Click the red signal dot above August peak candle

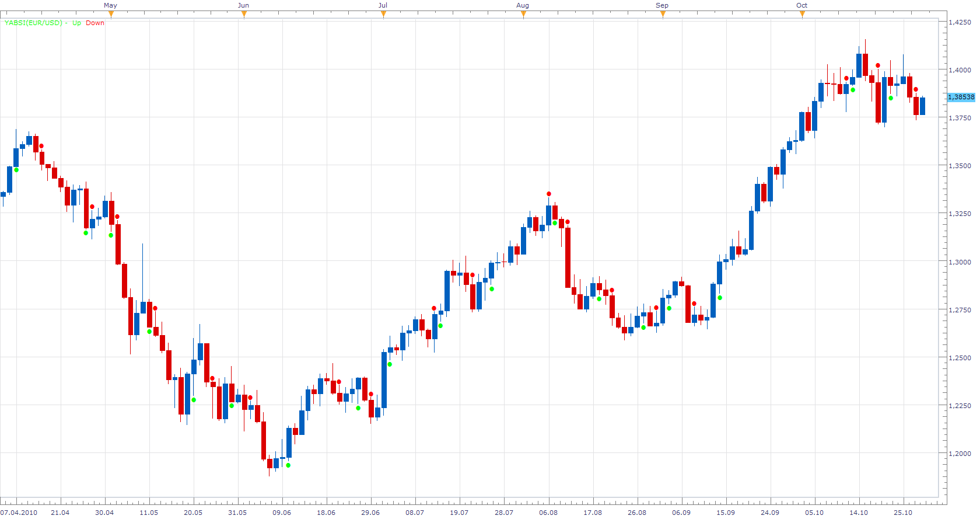click(x=549, y=194)
